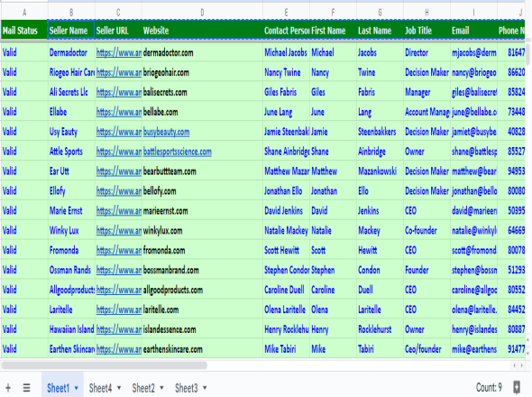Select the Marie Ernst seller cell
Screen dimensions: 532x397
click(71, 210)
